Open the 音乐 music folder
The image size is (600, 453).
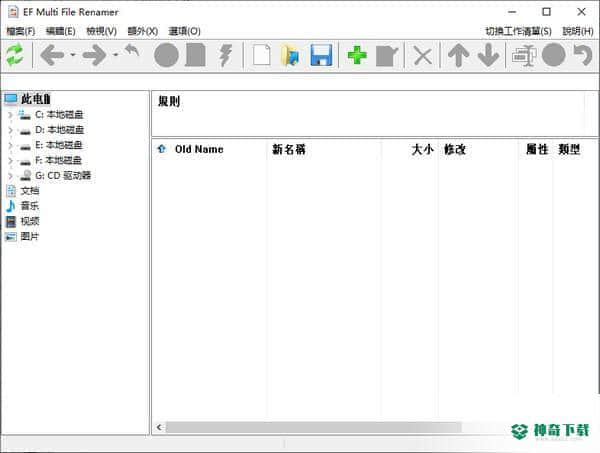[29, 206]
